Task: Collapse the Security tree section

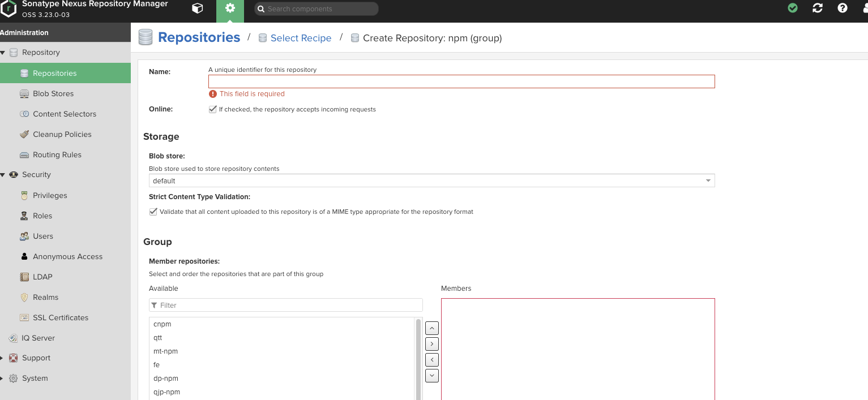Action: [2, 175]
